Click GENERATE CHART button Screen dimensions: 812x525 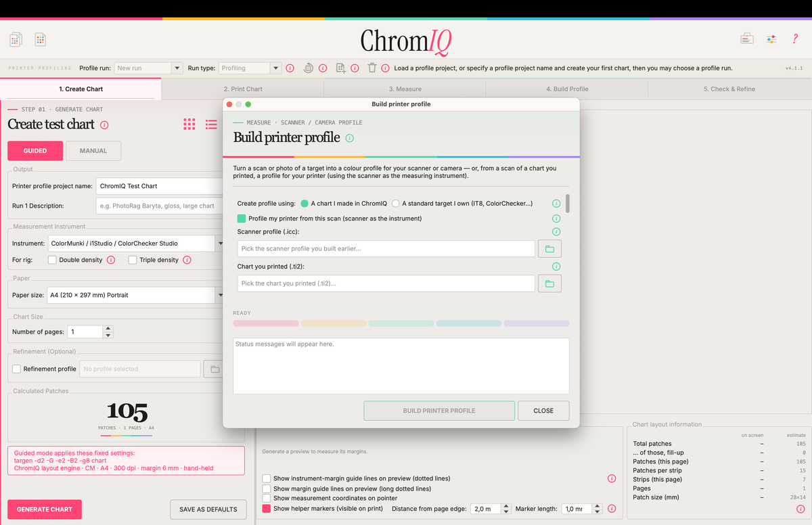pos(45,509)
